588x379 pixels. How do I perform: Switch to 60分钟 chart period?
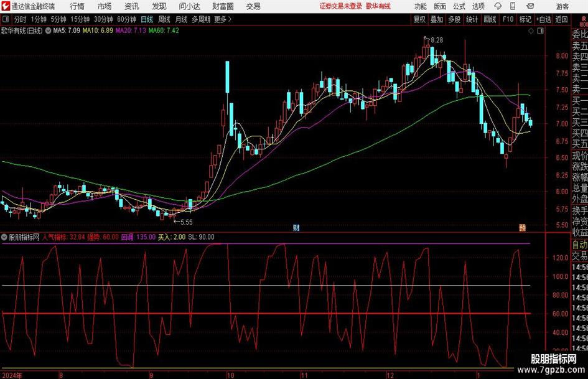(127, 19)
